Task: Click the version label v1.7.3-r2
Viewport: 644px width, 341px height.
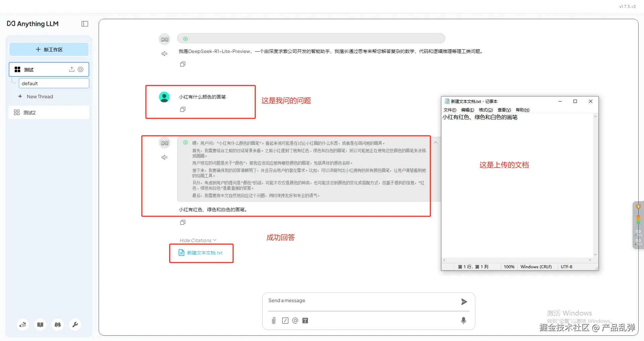Action: pyautogui.click(x=627, y=6)
